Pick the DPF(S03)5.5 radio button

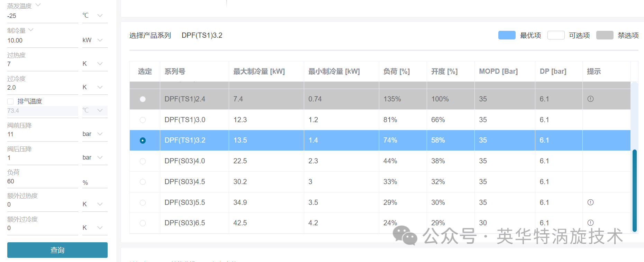tap(143, 202)
